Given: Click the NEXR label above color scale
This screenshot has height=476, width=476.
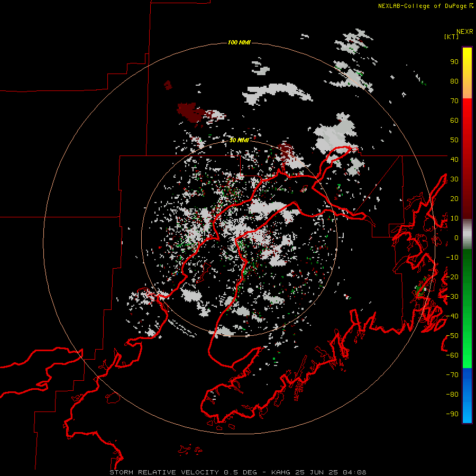Looking at the screenshot, I should pyautogui.click(x=464, y=32).
